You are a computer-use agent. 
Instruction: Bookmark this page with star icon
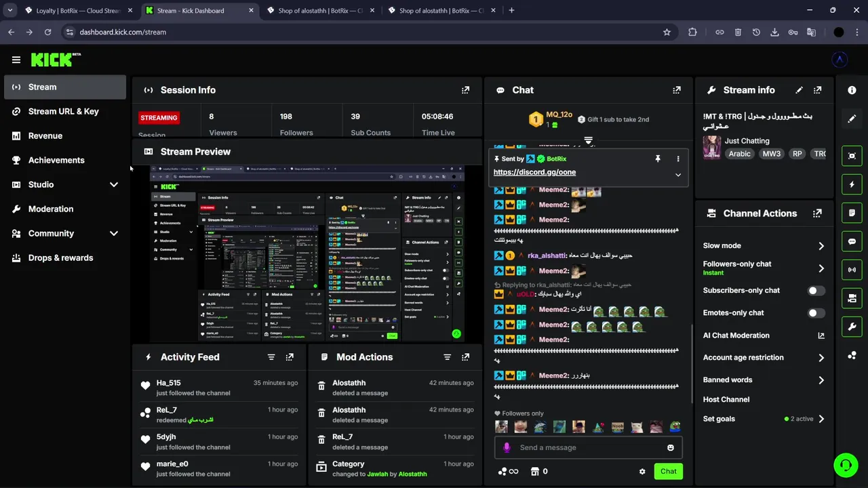click(x=667, y=32)
